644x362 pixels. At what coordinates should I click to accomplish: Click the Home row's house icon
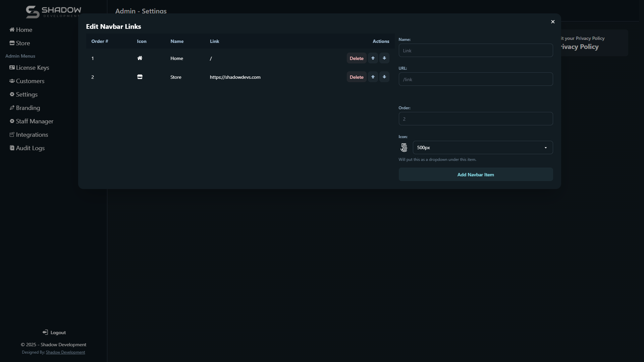pyautogui.click(x=140, y=58)
